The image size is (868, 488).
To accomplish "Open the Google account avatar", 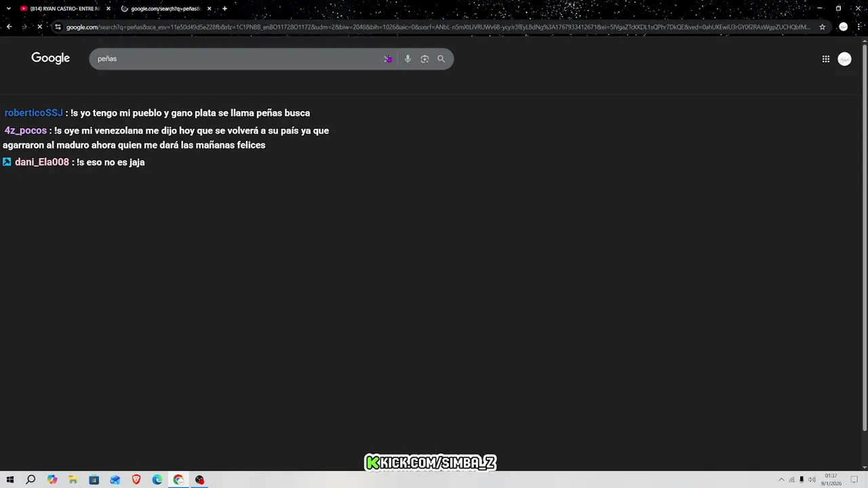I will [844, 59].
